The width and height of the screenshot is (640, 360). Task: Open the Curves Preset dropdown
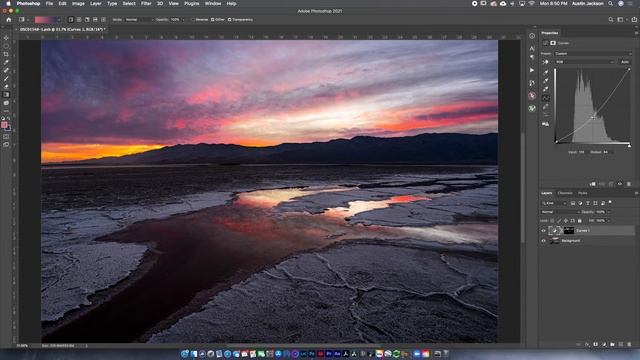[x=593, y=53]
